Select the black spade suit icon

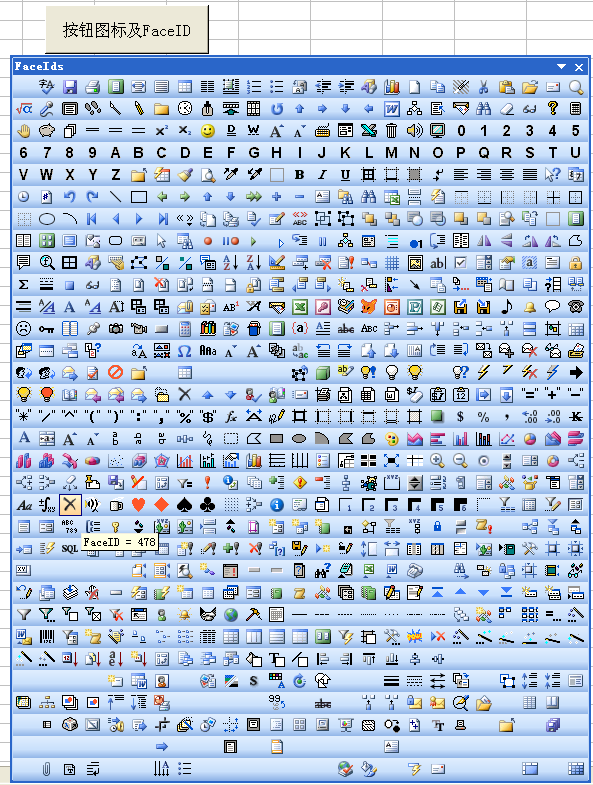click(185, 505)
